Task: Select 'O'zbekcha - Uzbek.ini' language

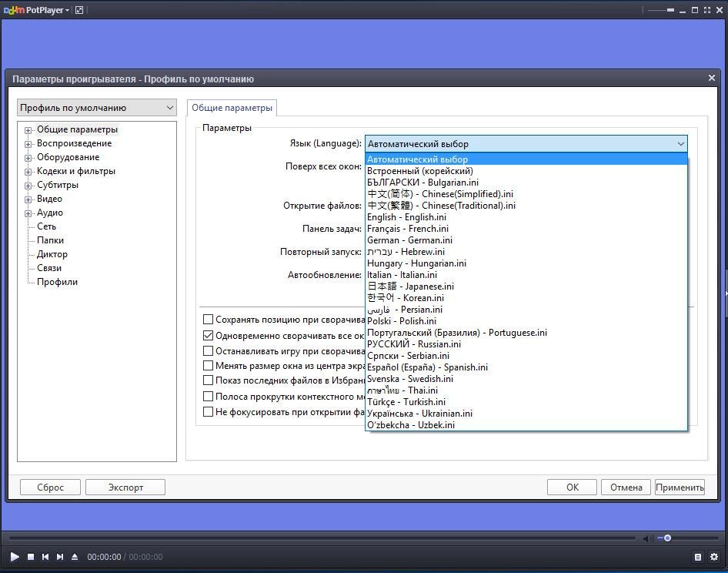Action: [x=526, y=425]
